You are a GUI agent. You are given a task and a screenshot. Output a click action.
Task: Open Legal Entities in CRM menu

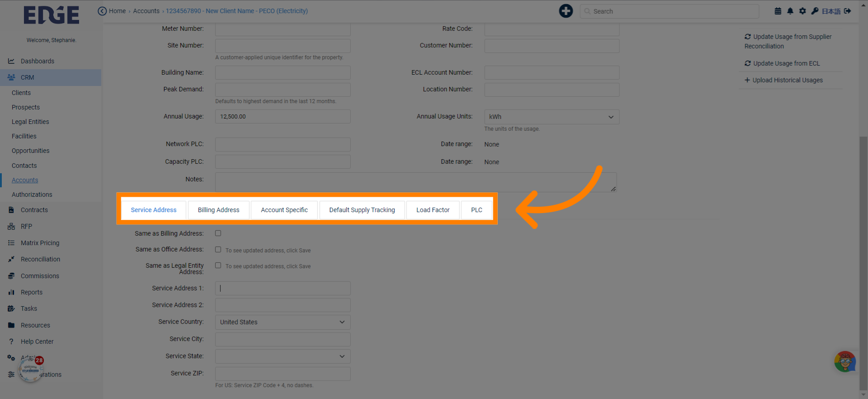(x=30, y=122)
